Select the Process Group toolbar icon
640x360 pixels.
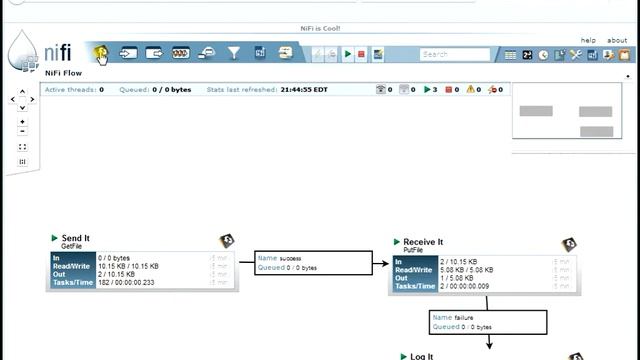pos(180,53)
